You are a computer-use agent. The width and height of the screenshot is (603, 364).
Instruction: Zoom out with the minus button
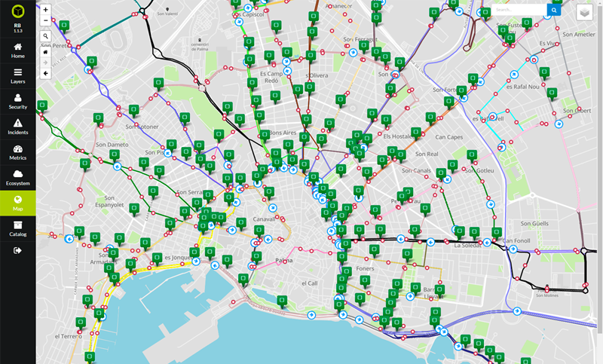(x=45, y=20)
